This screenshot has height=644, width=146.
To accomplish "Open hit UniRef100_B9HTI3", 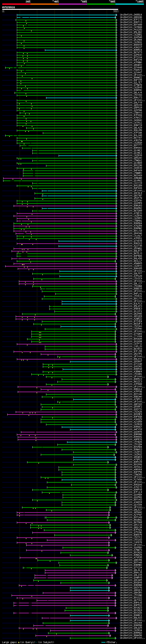I will click(131, 22).
